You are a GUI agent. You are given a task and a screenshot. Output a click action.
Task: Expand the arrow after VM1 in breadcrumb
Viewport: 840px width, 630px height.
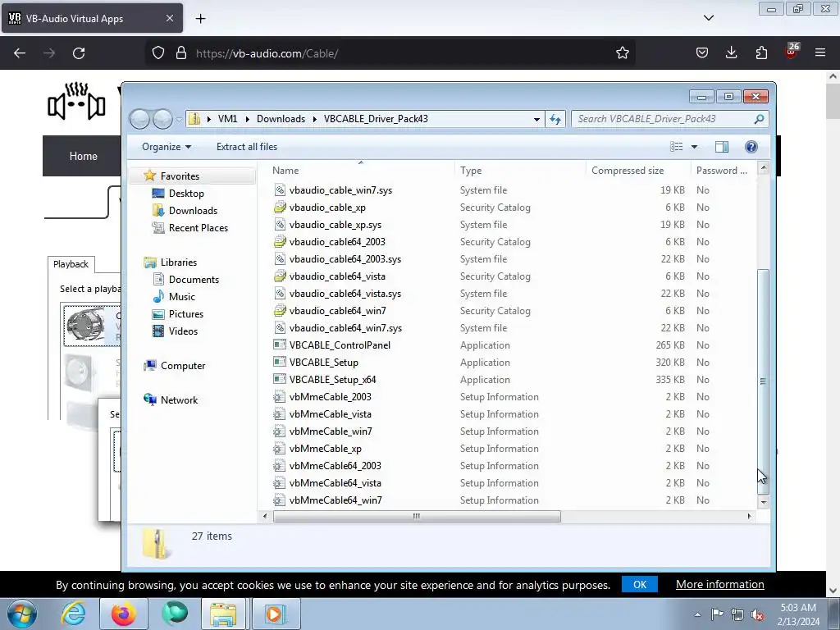tap(248, 119)
